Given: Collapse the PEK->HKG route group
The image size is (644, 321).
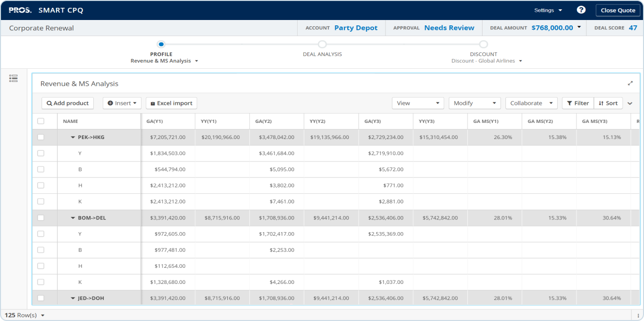Looking at the screenshot, I should pos(73,138).
